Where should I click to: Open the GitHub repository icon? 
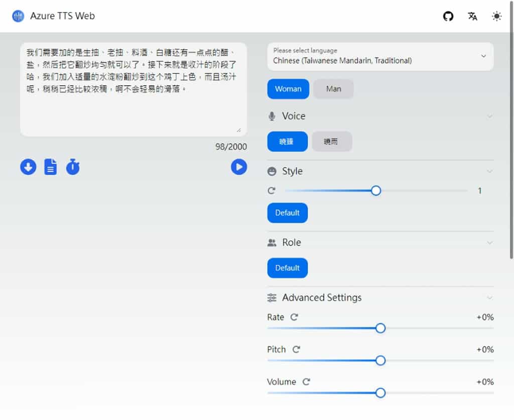click(448, 16)
